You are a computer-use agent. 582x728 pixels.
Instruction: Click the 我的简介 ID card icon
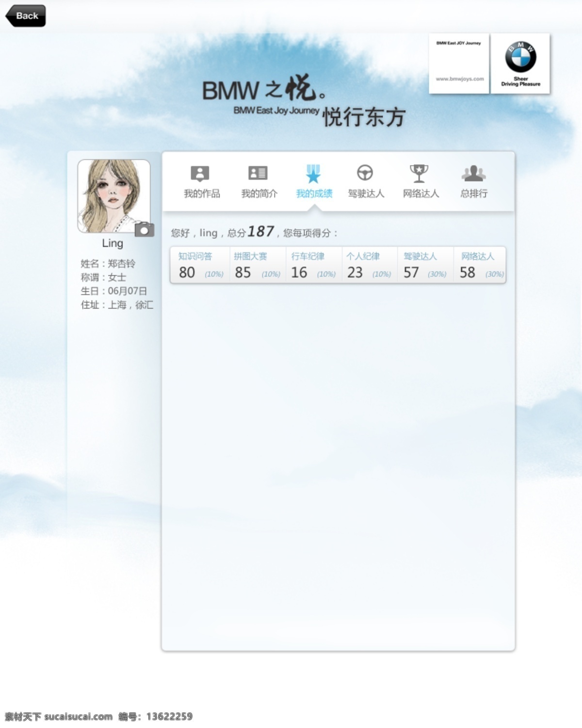point(258,173)
